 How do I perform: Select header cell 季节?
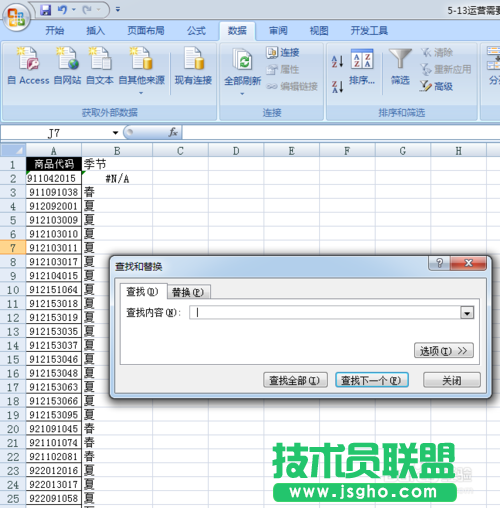click(x=117, y=164)
